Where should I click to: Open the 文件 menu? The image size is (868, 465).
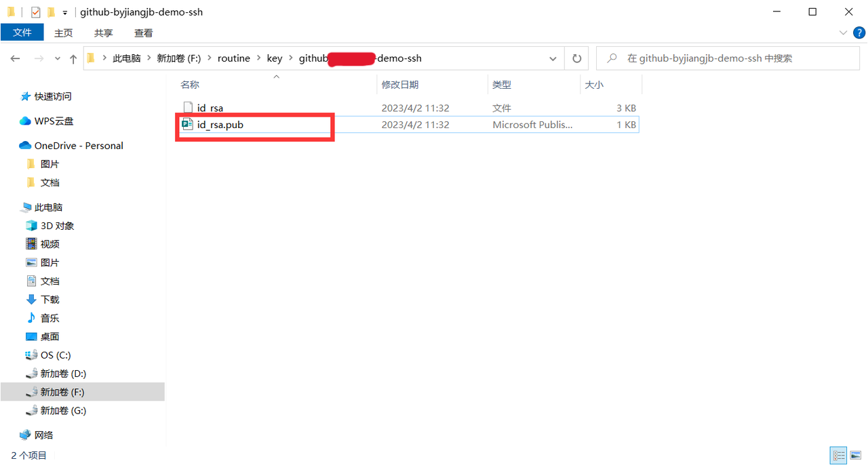pos(22,32)
